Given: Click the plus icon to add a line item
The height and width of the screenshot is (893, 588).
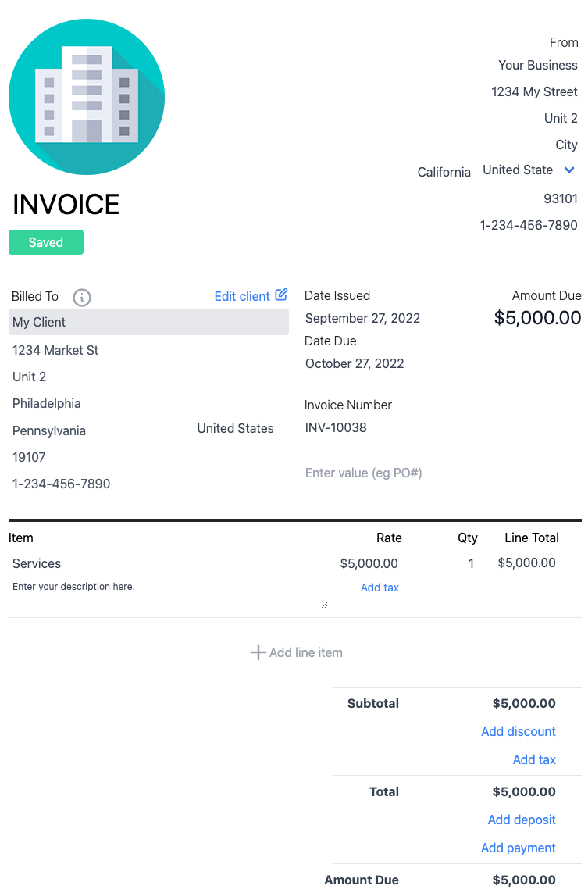Looking at the screenshot, I should click(x=258, y=652).
